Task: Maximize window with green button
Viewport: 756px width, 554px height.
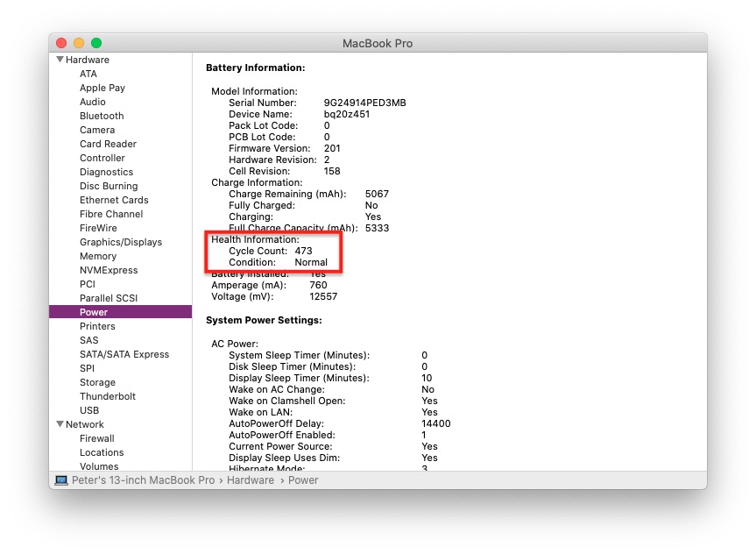Action: tap(96, 43)
